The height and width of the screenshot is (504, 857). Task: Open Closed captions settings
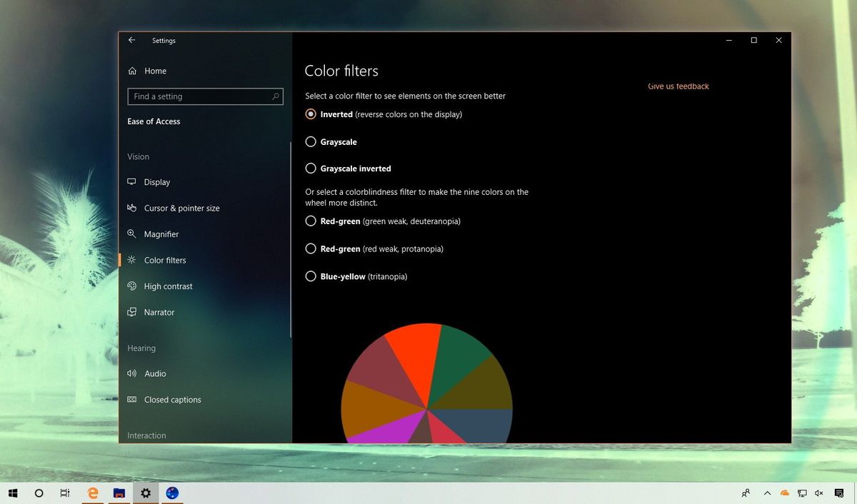tap(171, 399)
